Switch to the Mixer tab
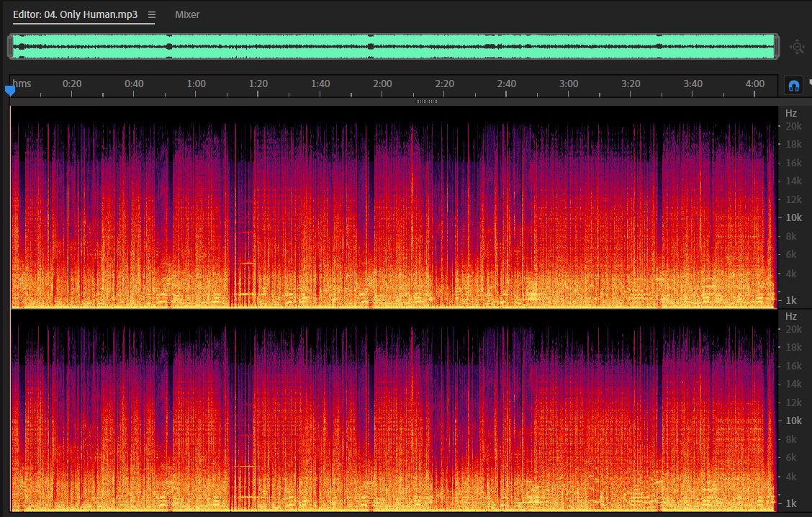Screen dimensions: 812x517 [x=187, y=14]
